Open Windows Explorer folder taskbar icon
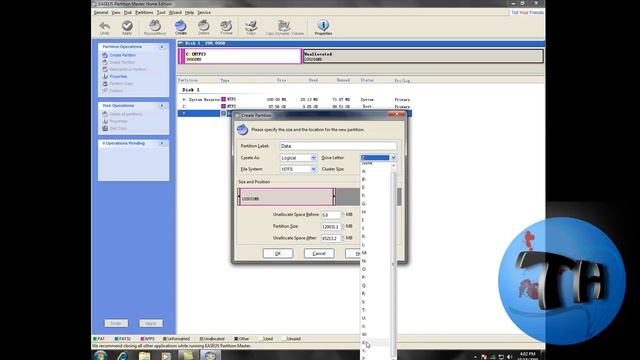The image size is (640, 360). (x=144, y=356)
